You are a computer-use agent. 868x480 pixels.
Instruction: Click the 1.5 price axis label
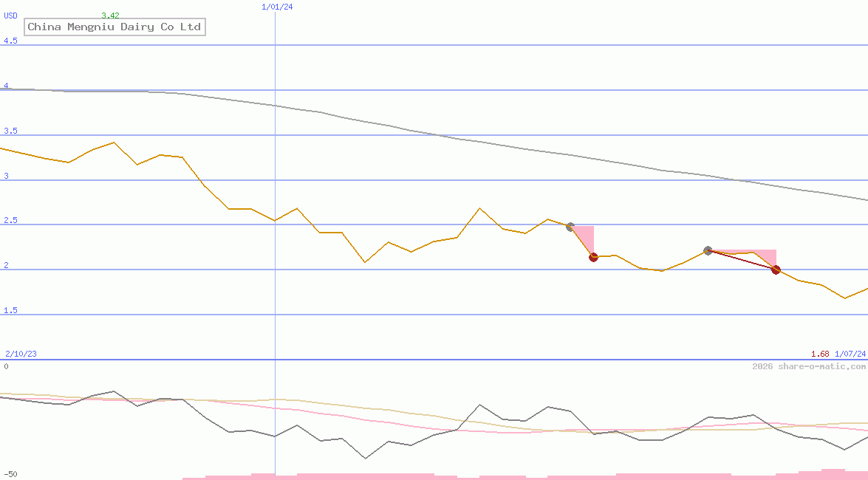[10, 310]
